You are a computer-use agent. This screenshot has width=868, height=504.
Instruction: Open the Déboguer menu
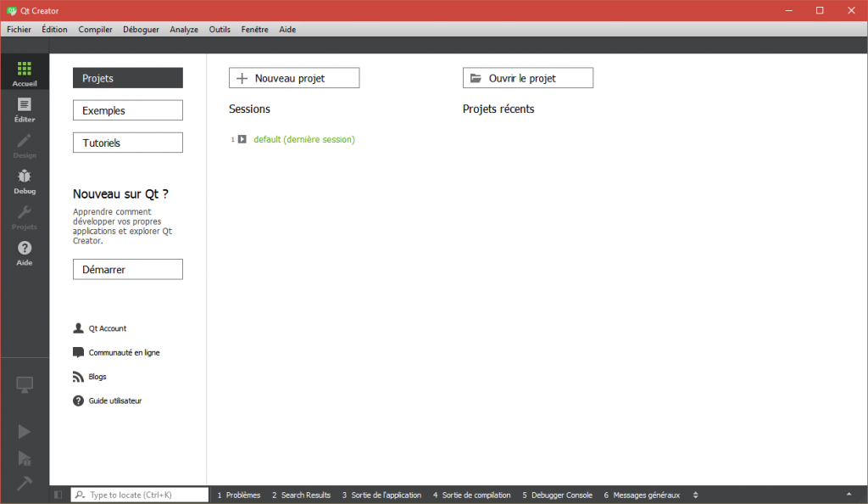pyautogui.click(x=141, y=30)
